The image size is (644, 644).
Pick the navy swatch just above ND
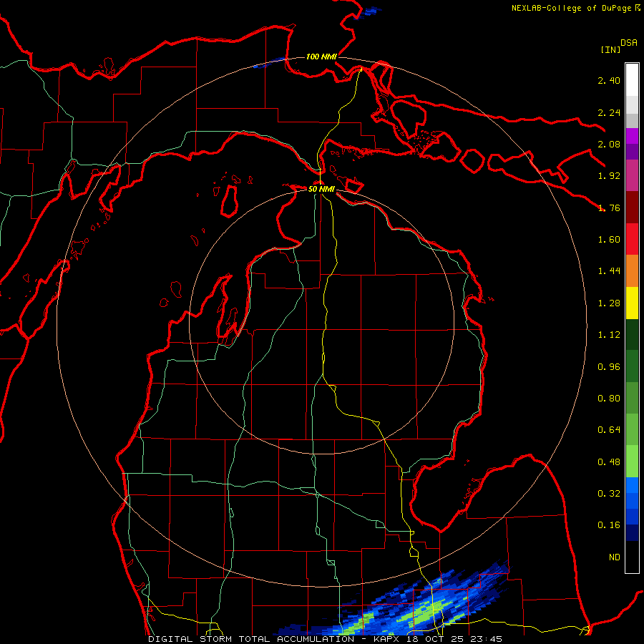point(632,532)
